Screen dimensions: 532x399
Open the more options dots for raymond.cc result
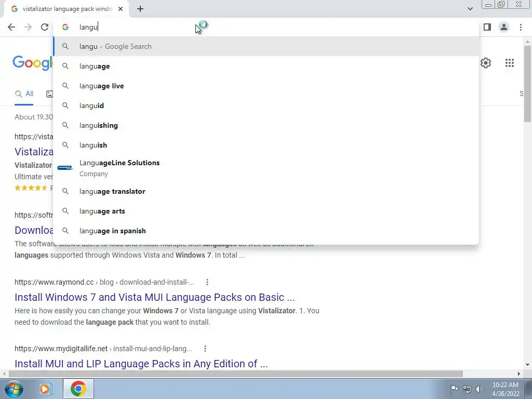coord(207,282)
